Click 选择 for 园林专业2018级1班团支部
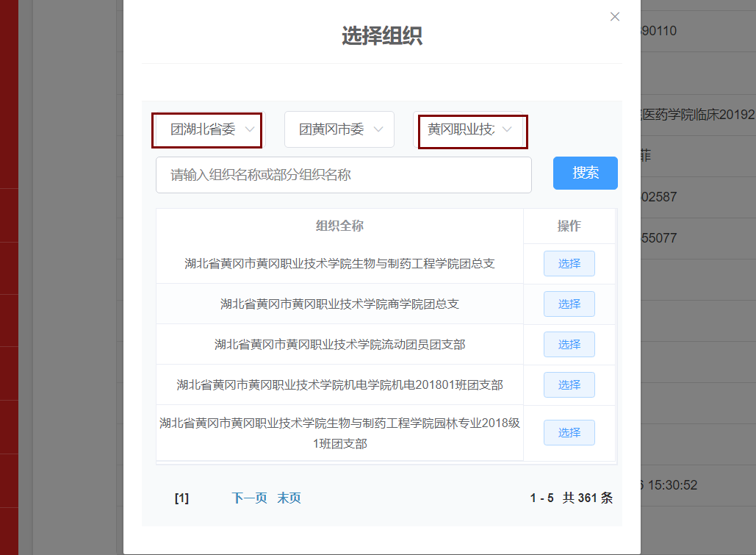 click(569, 432)
